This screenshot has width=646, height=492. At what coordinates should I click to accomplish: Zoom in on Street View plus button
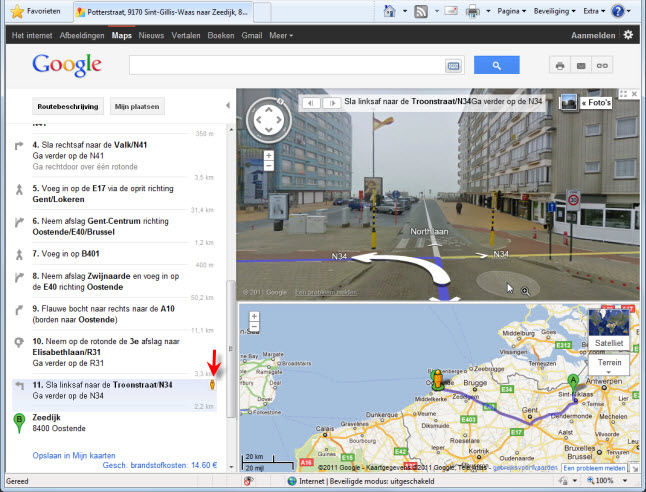click(x=269, y=155)
